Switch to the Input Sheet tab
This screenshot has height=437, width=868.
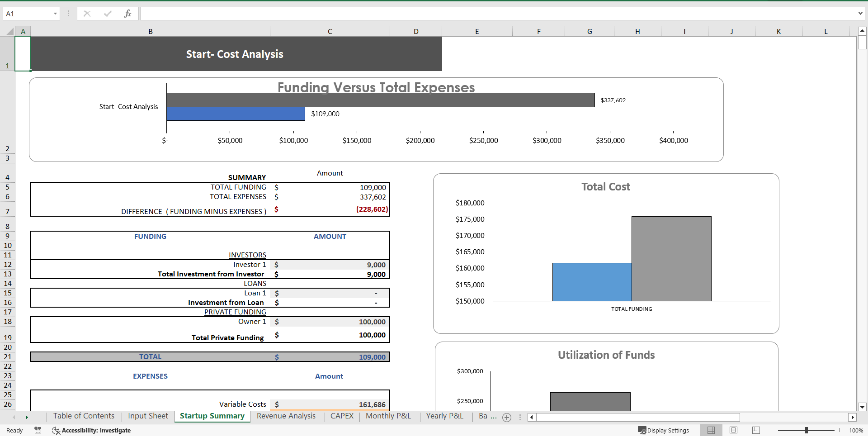[x=147, y=416]
